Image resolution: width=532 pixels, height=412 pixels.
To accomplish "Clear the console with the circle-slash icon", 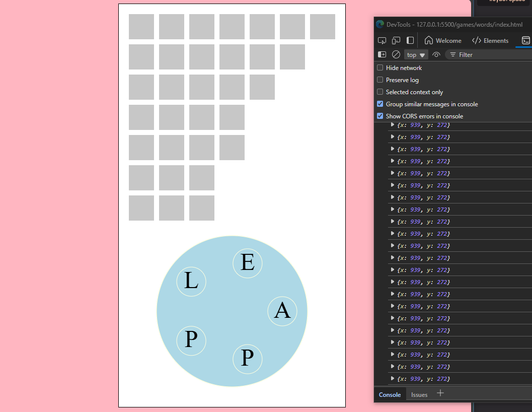I will 396,55.
